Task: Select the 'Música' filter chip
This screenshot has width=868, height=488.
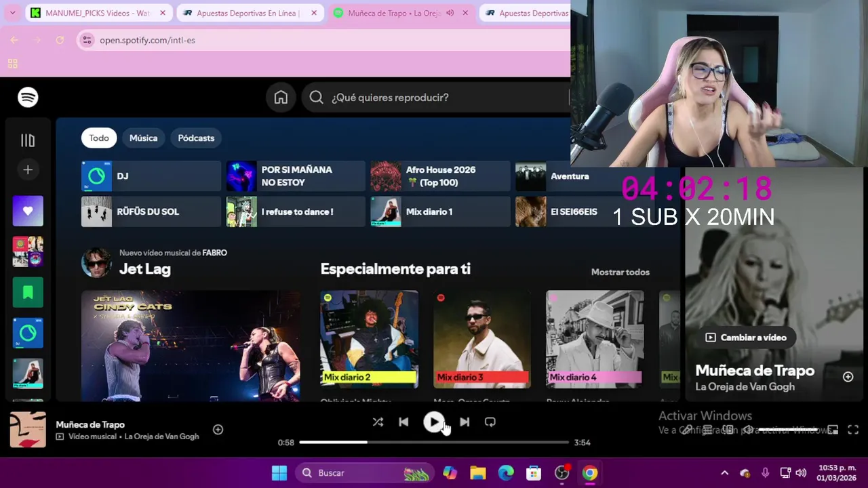Action: click(143, 138)
